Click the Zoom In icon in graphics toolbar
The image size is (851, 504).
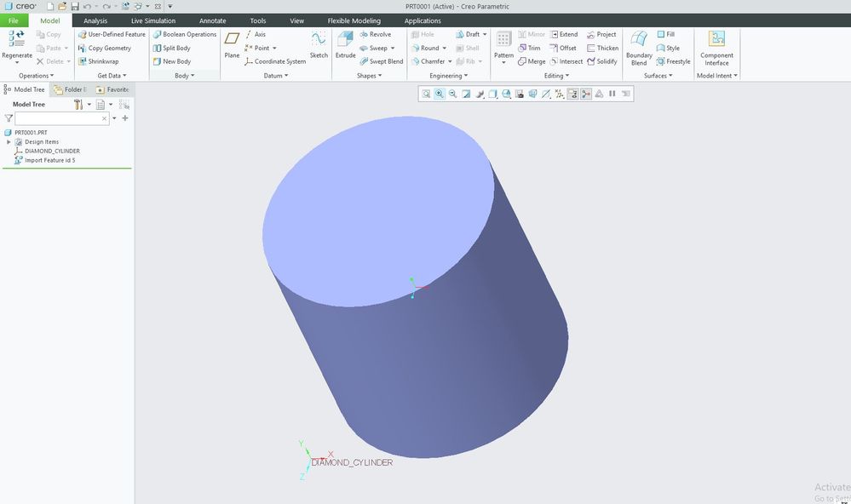click(x=439, y=94)
